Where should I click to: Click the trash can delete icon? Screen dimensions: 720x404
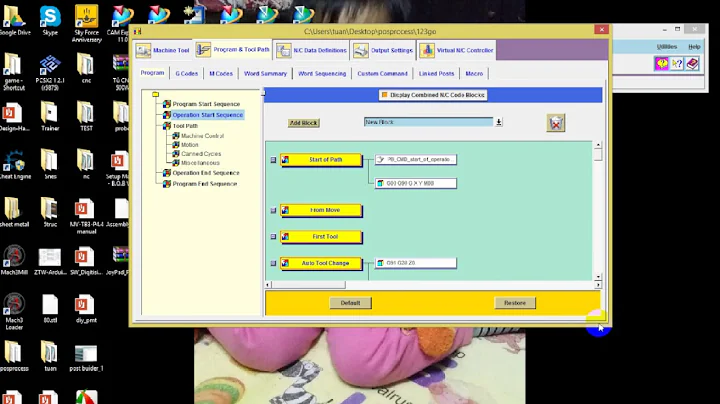click(556, 123)
